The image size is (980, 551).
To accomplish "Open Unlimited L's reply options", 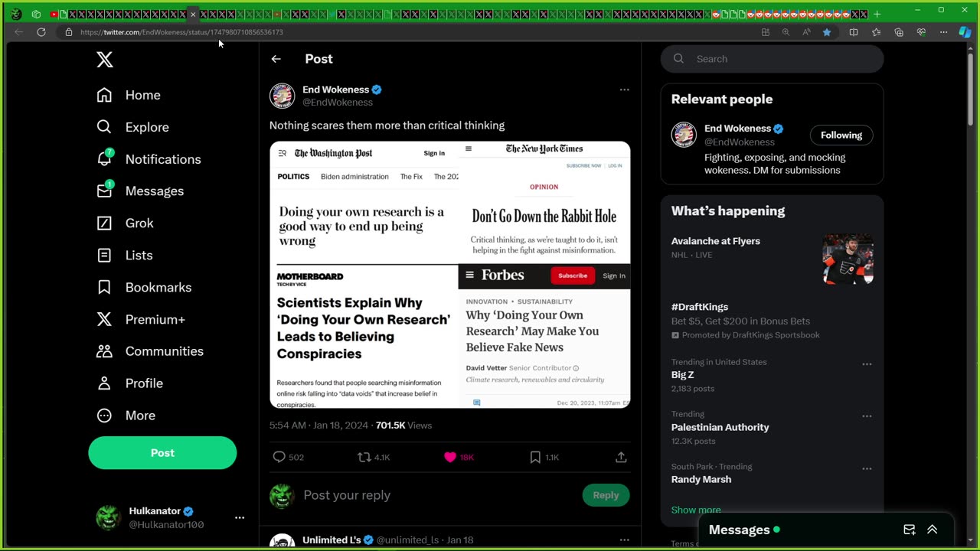I will (x=624, y=540).
